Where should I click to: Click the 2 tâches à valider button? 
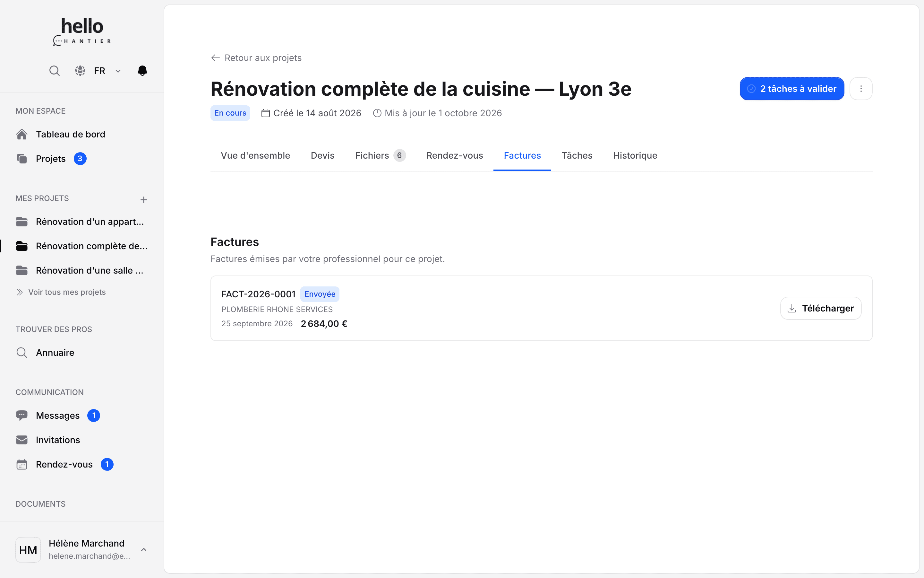click(x=792, y=89)
